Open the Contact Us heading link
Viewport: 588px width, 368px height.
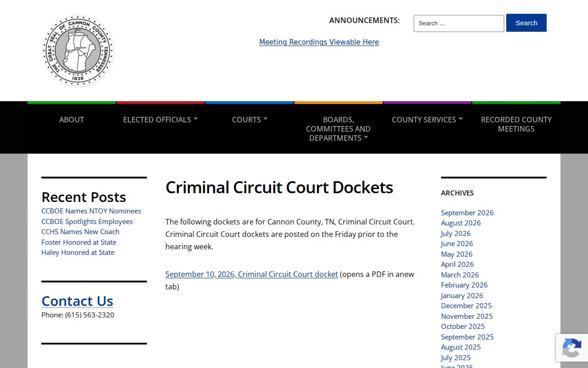(x=77, y=301)
